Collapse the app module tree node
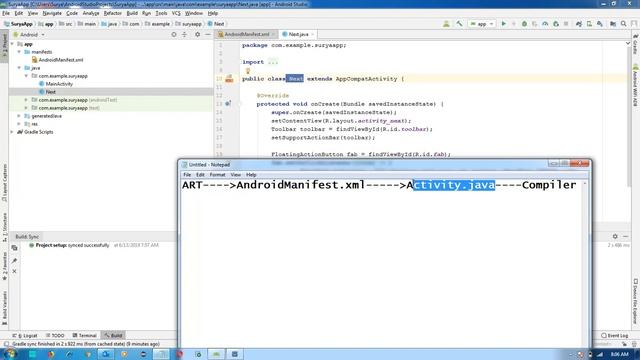This screenshot has width=640, height=360. point(12,44)
